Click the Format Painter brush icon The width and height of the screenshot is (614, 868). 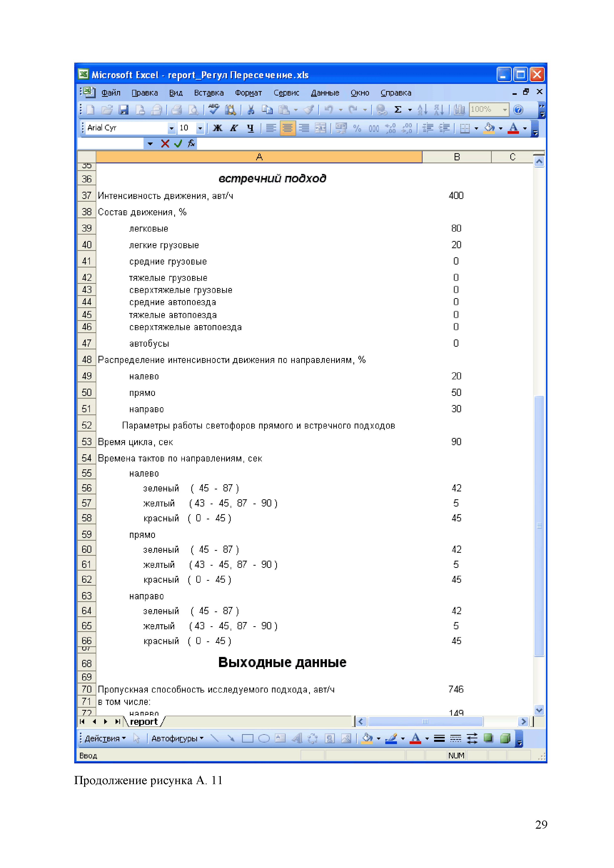[309, 110]
